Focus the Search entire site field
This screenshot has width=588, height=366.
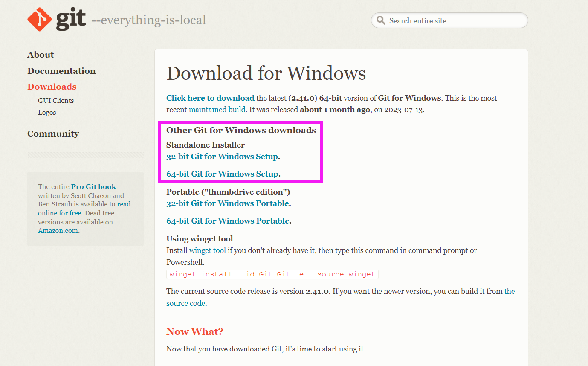coord(449,20)
